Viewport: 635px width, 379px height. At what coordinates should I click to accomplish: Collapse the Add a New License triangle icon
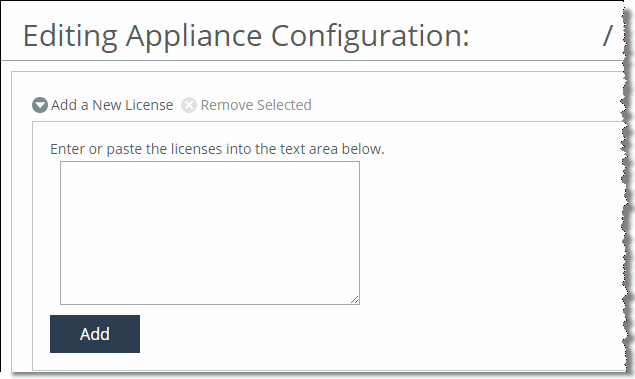(x=40, y=105)
